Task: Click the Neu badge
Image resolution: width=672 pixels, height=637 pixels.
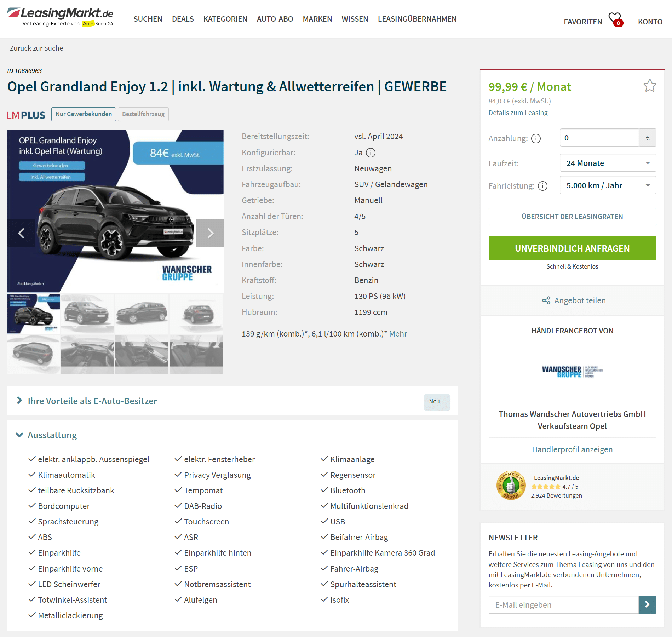Action: click(x=437, y=402)
